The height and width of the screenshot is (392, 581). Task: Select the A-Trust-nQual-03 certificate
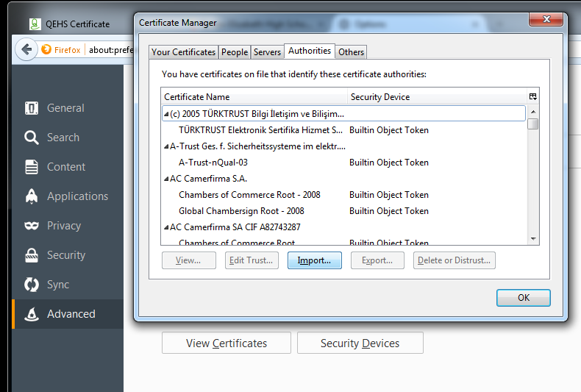pos(343,163)
